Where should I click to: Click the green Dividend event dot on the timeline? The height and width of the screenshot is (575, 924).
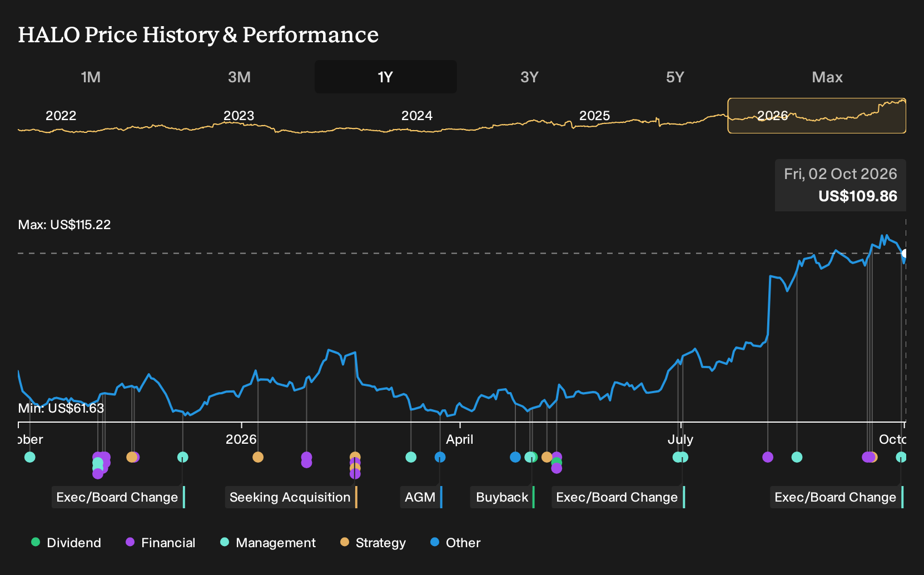[557, 463]
